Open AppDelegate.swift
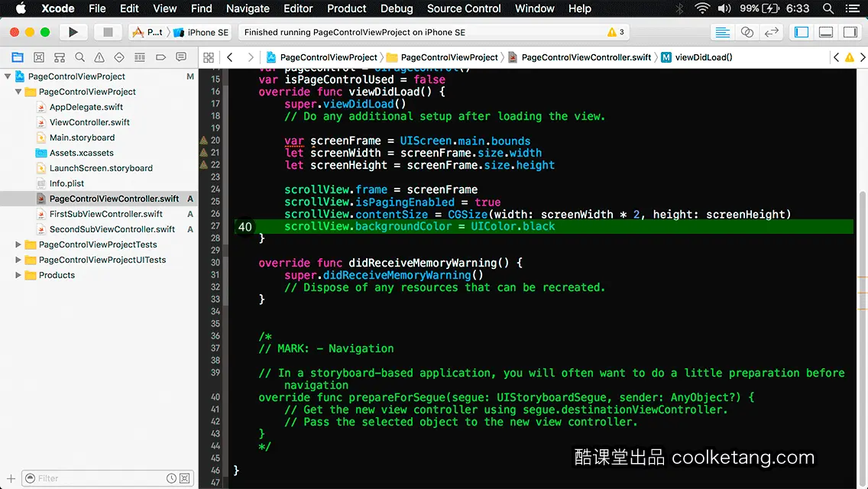Image resolution: width=868 pixels, height=489 pixels. pos(86,107)
